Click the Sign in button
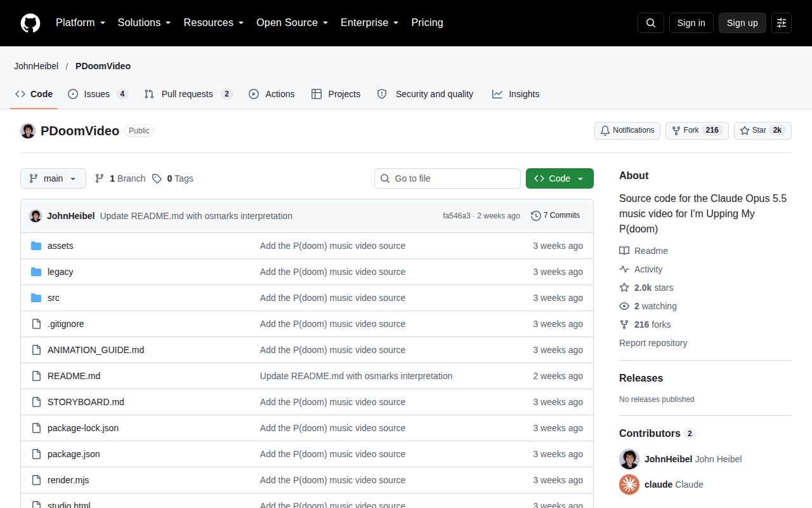 pyautogui.click(x=691, y=23)
